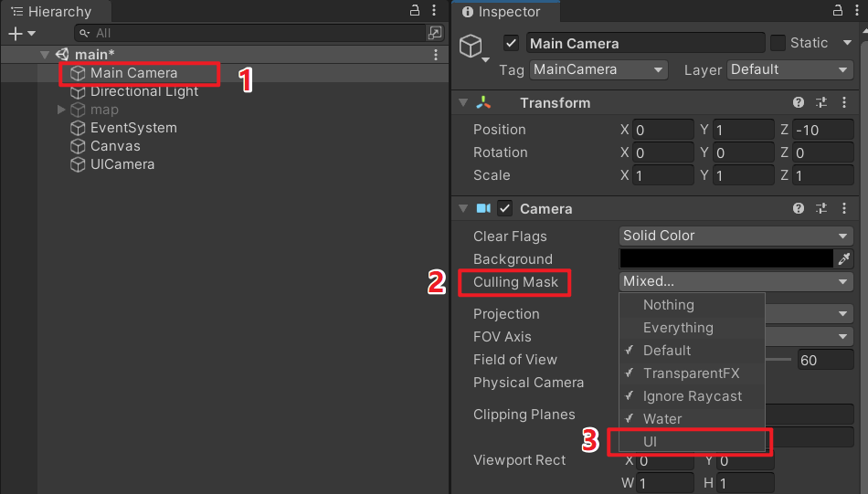Uncheck Water in the Culling Mask list

[x=692, y=419]
